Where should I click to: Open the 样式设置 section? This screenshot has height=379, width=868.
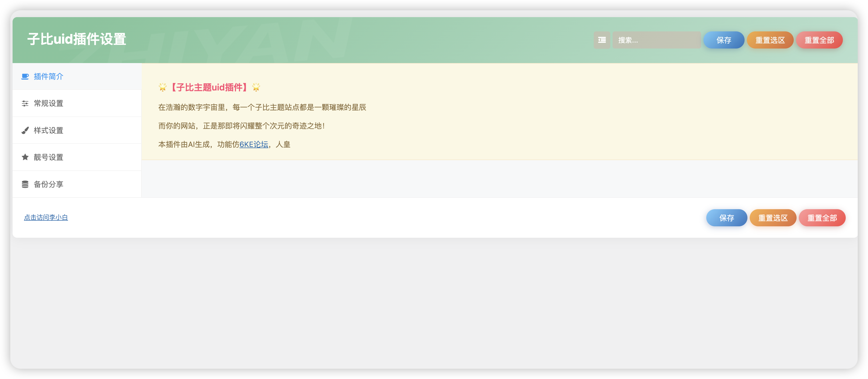(48, 130)
